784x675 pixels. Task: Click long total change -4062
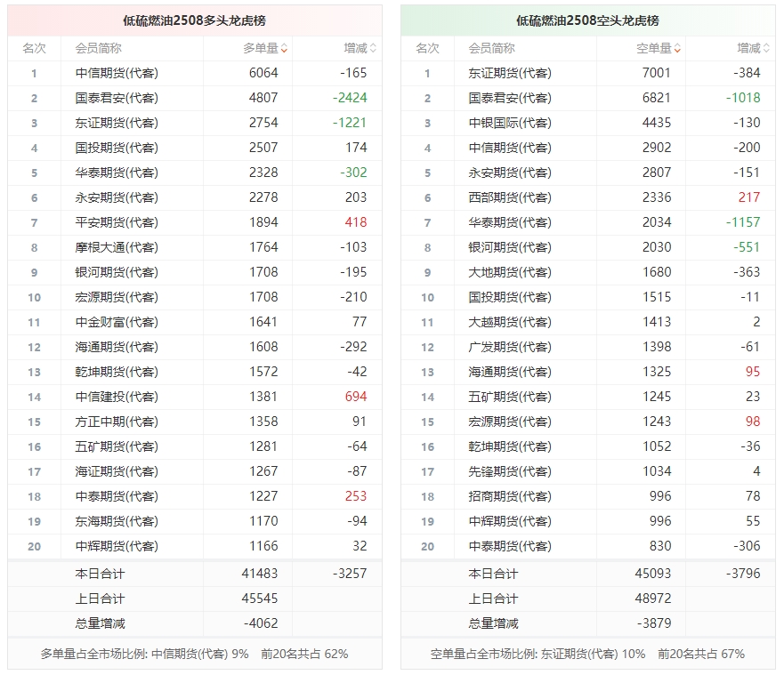pos(261,623)
